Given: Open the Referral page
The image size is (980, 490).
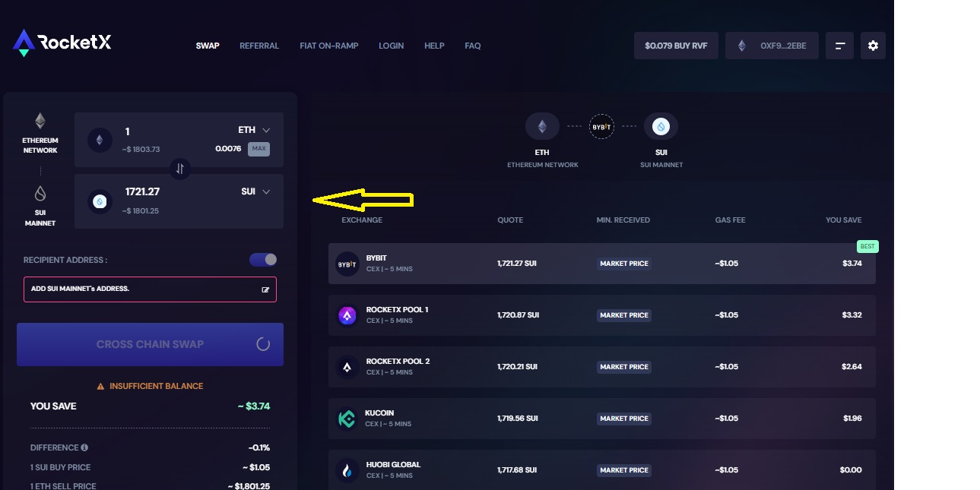Looking at the screenshot, I should point(259,46).
